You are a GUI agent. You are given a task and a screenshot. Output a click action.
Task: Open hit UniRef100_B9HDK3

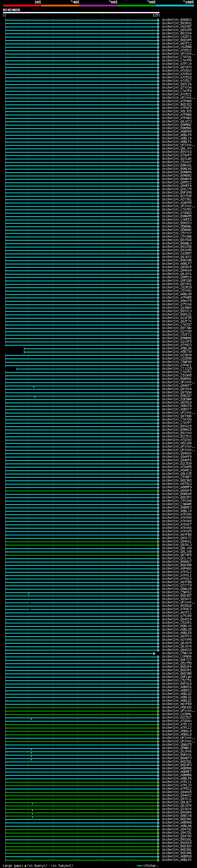pos(177,20)
